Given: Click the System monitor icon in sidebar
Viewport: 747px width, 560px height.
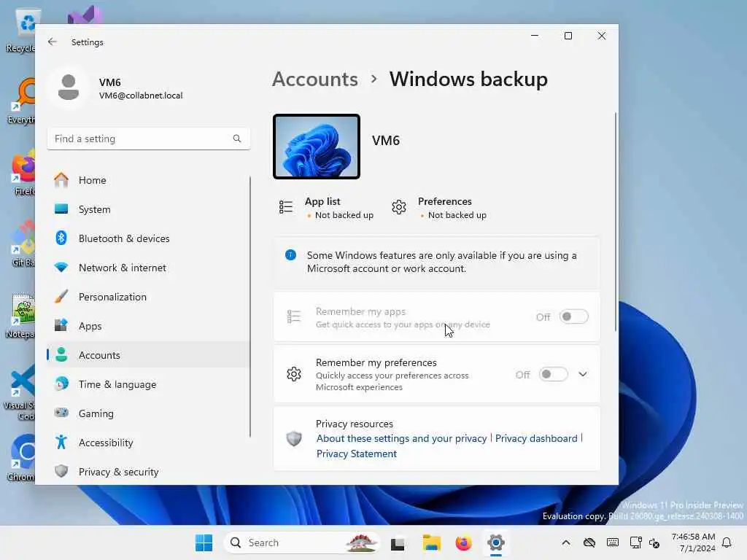Looking at the screenshot, I should [x=61, y=209].
